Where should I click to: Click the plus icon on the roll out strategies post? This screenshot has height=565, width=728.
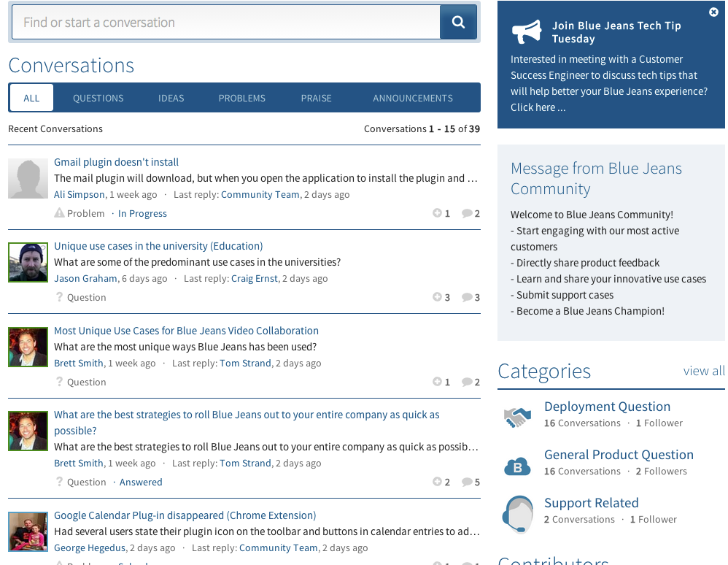(x=437, y=482)
